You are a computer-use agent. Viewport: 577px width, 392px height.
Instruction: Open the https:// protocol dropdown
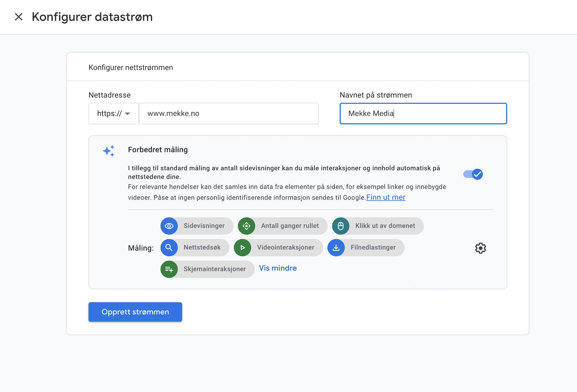click(x=114, y=113)
